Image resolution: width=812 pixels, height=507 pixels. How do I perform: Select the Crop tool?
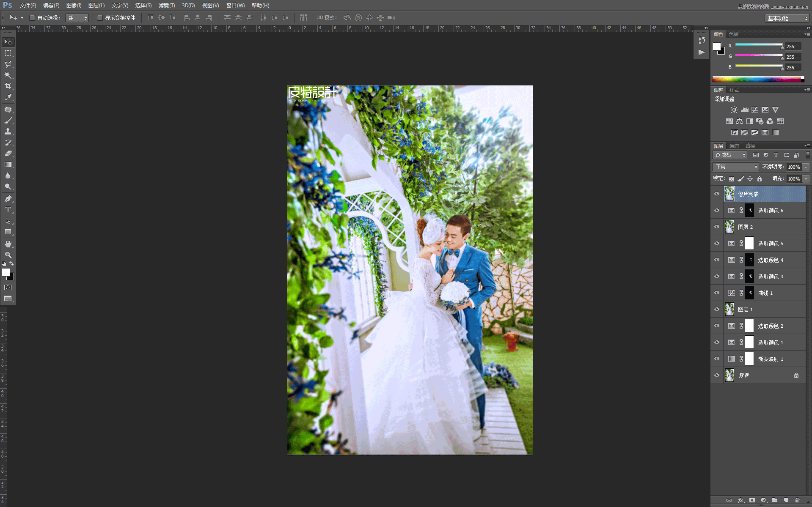(x=8, y=86)
